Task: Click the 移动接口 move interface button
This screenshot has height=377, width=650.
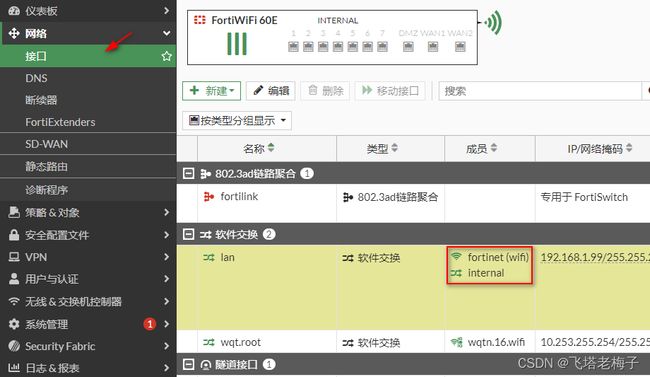Action: tap(390, 90)
